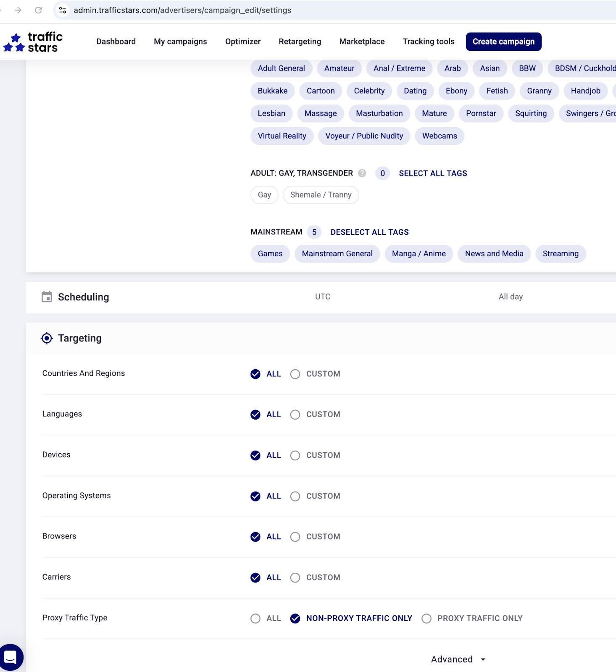The image size is (616, 672).
Task: Toggle the Mature tag
Action: tap(434, 113)
